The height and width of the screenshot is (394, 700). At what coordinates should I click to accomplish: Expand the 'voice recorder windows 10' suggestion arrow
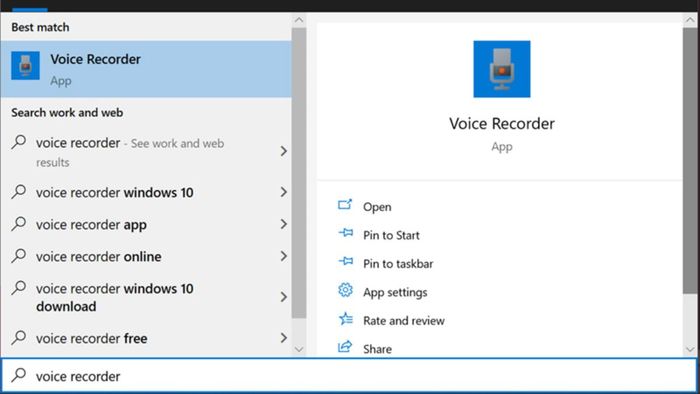283,192
